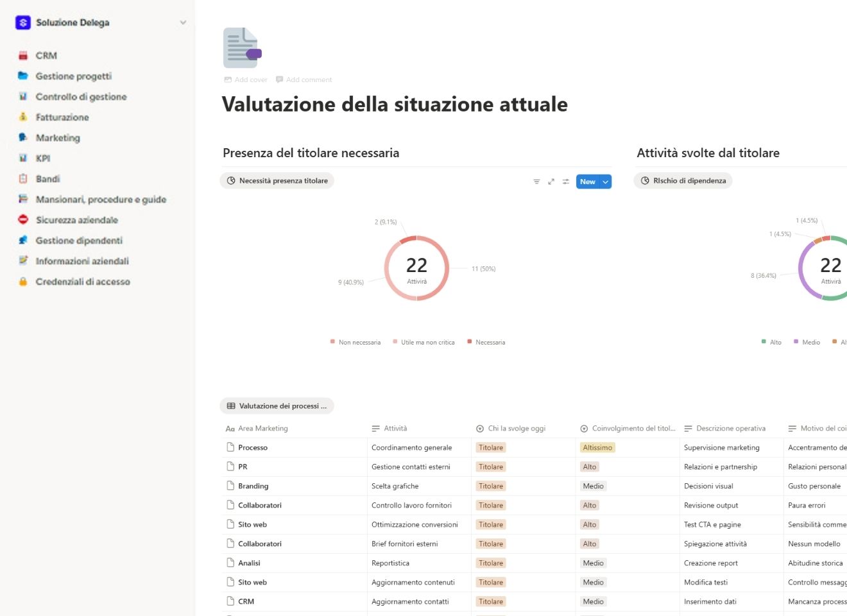
Task: Click Add comment under the page icon
Action: click(304, 80)
